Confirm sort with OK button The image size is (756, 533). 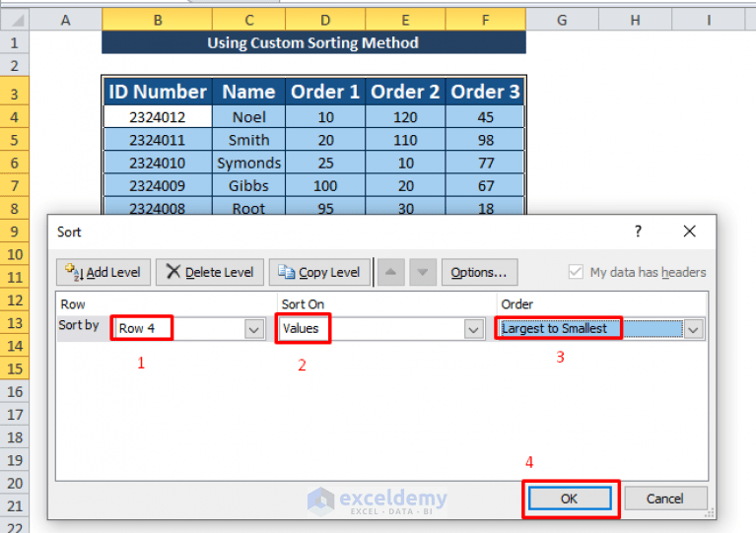[x=570, y=499]
